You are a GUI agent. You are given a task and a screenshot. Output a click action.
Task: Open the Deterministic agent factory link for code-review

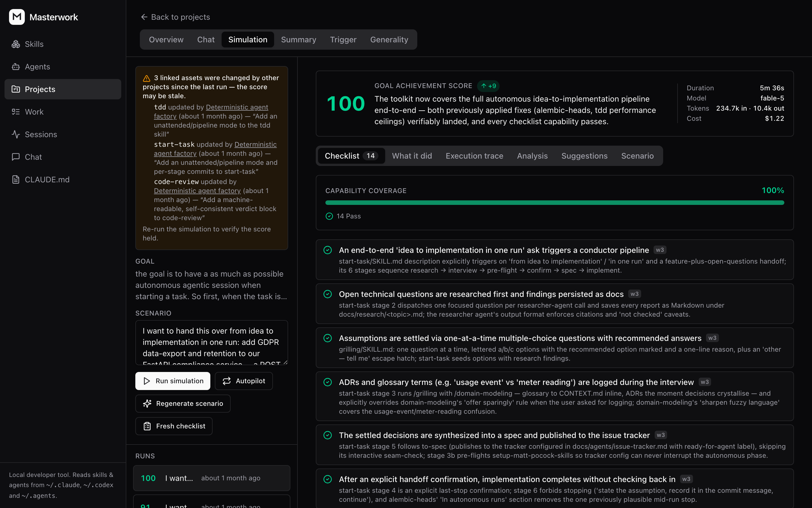tap(197, 191)
